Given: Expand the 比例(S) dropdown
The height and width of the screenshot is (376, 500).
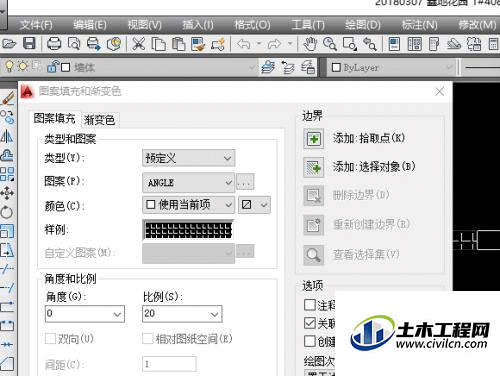Looking at the screenshot, I should (x=214, y=314).
